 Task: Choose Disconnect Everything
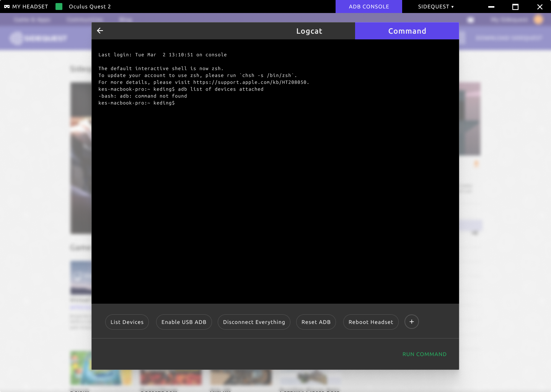[254, 322]
